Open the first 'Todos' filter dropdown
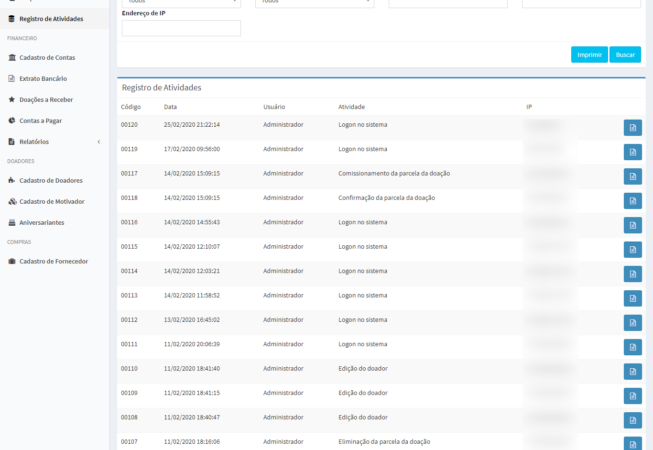 (181, 2)
